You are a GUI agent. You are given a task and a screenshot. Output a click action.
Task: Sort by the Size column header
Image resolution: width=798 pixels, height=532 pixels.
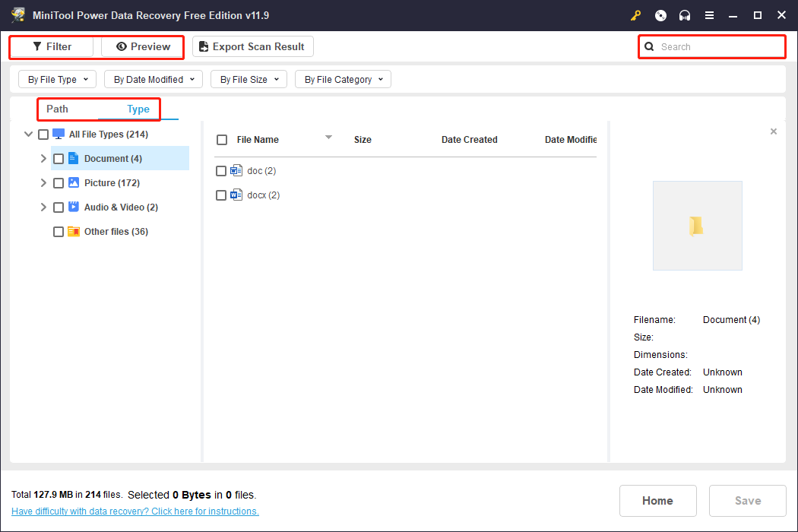point(363,140)
